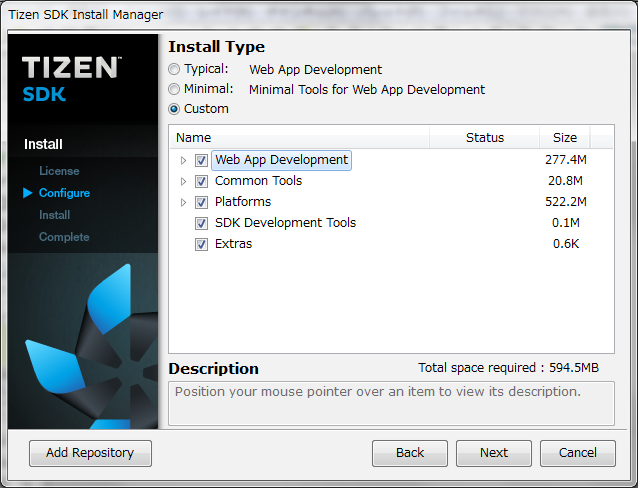This screenshot has height=488, width=638.
Task: Uncheck the SDK Development Tools checkbox
Action: click(x=201, y=223)
